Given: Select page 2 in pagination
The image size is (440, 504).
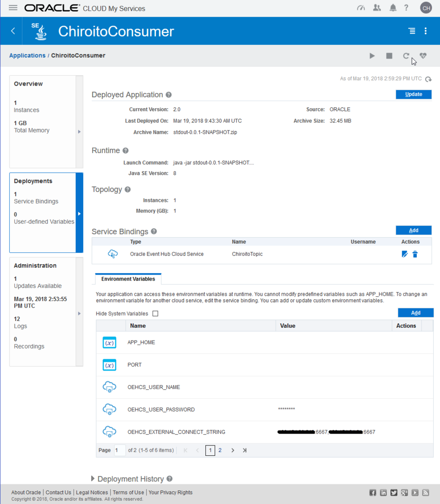Looking at the screenshot, I should (x=220, y=450).
